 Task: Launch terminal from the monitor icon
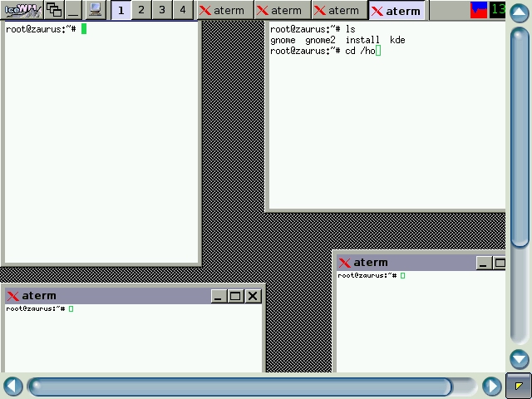(x=96, y=10)
